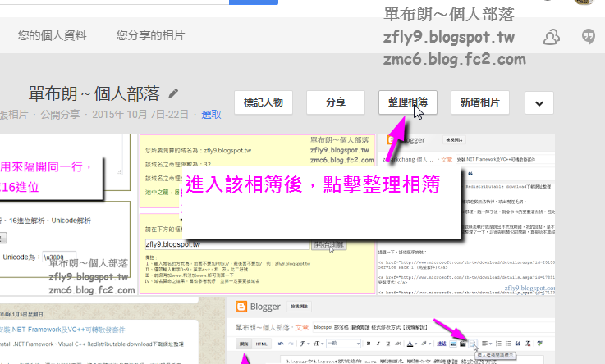Click the 整理相簿 button

pyautogui.click(x=408, y=102)
